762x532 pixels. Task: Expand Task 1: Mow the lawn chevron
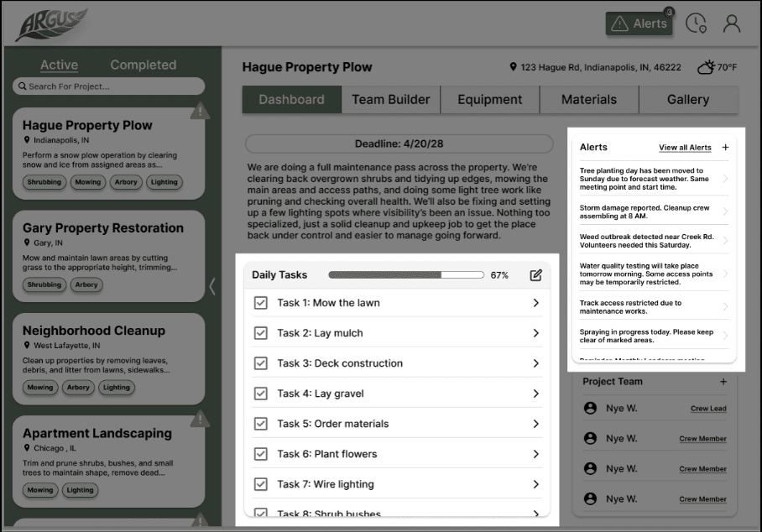(x=536, y=303)
